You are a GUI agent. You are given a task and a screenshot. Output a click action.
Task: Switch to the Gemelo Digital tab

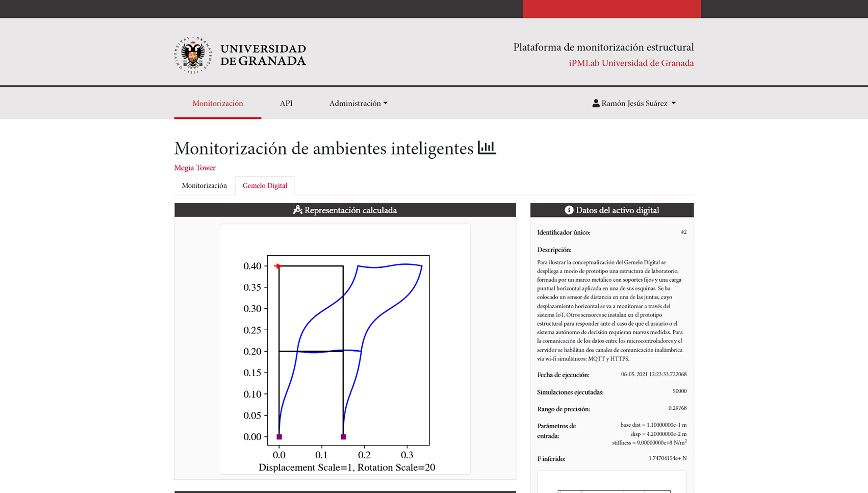[265, 186]
